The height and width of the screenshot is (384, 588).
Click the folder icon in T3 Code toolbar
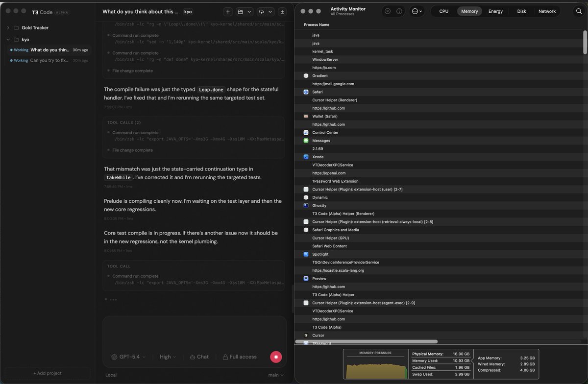coord(241,11)
